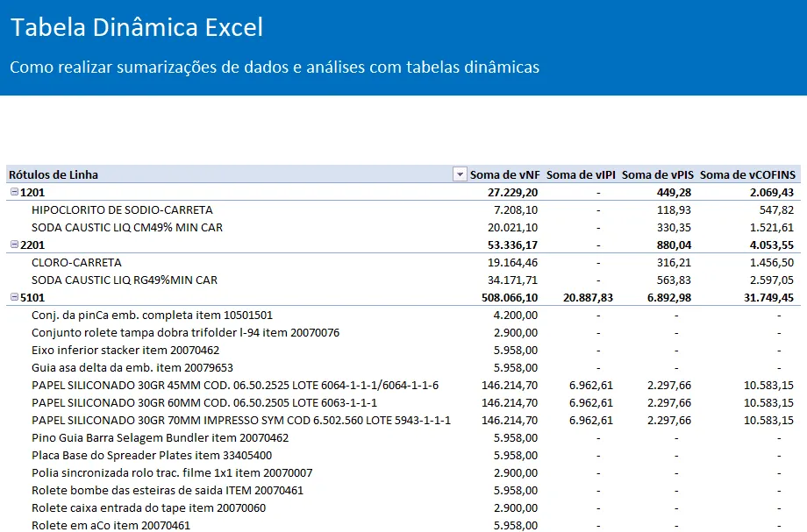Viewport: 807px width, 532px height.
Task: Select the 330,35 vPIS value
Action: point(674,227)
